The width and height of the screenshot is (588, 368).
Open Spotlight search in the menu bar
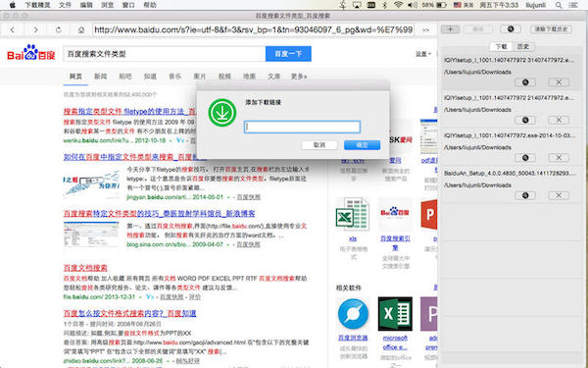point(559,5)
